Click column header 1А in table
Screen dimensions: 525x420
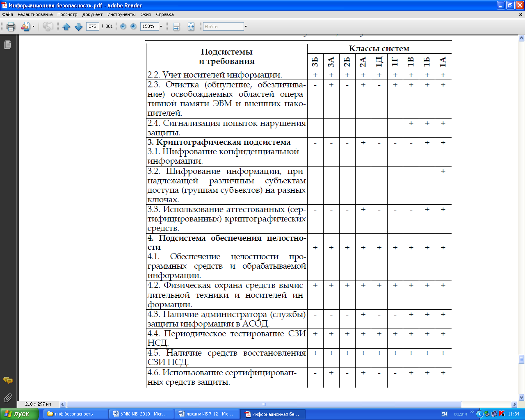tap(443, 62)
